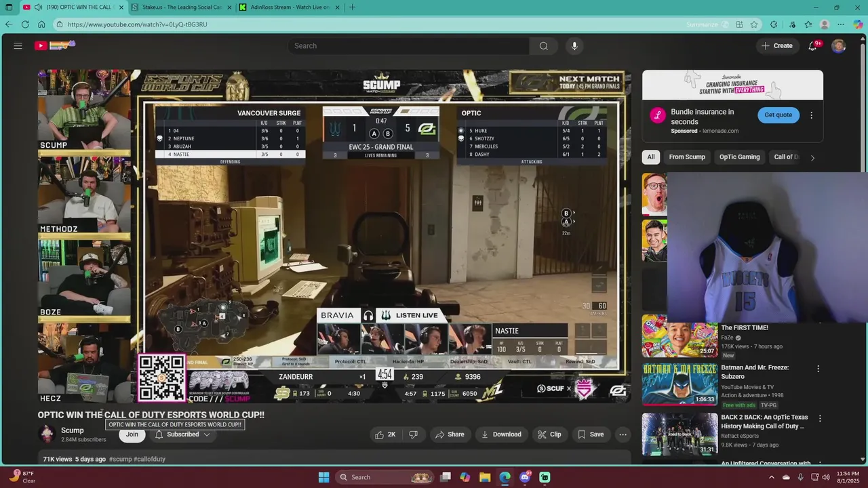Open The FIRST TIME! video thumbnail
This screenshot has height=488, width=868.
[x=679, y=336]
